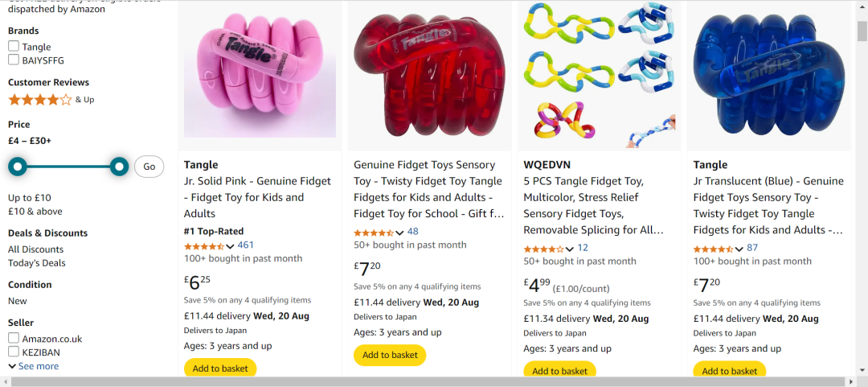Click star rating of blue Tangle Jr

[714, 249]
